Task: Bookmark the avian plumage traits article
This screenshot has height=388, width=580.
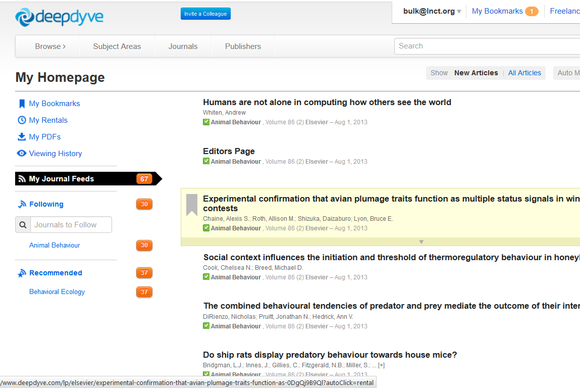Action: 191,205
